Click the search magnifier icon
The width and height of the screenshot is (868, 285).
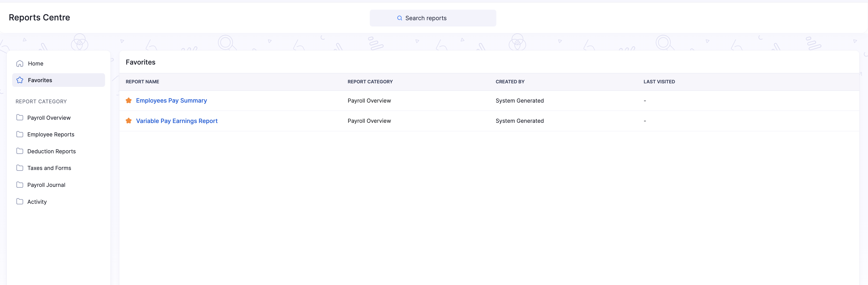point(400,18)
